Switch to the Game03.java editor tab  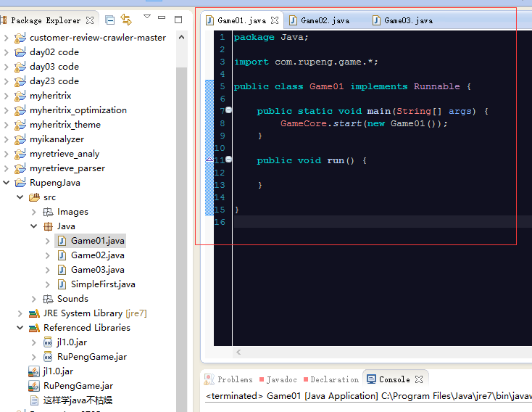point(408,21)
